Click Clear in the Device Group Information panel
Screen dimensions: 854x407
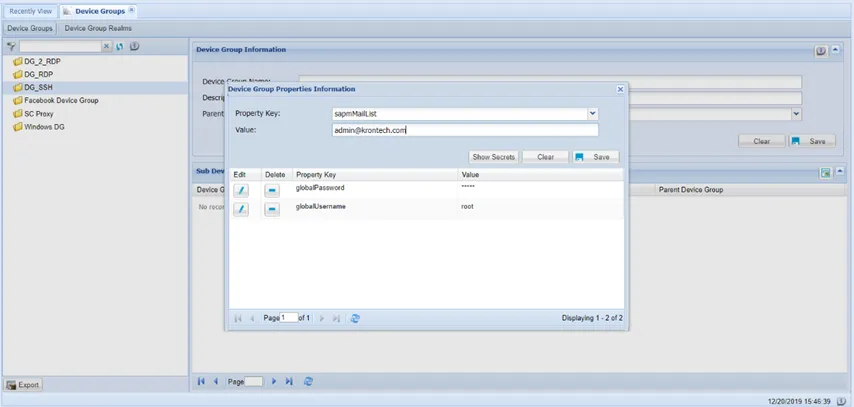click(x=761, y=141)
